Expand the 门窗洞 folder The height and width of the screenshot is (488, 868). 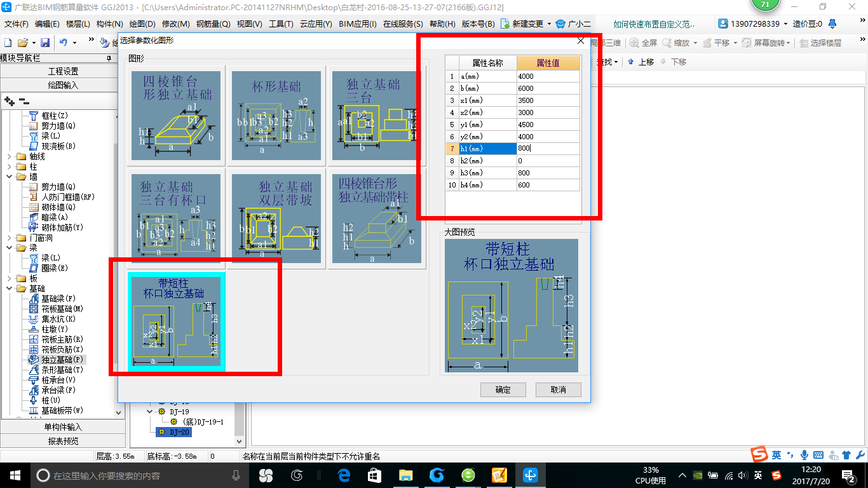[8, 238]
